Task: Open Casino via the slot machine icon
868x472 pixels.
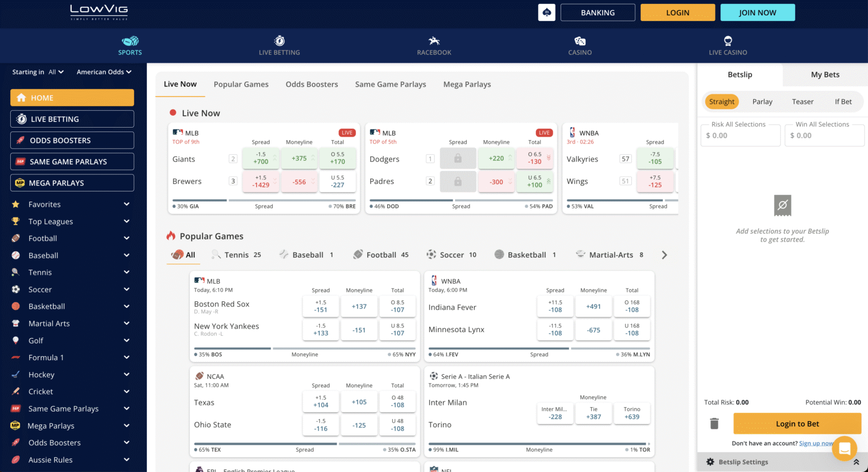Action: coord(580,41)
